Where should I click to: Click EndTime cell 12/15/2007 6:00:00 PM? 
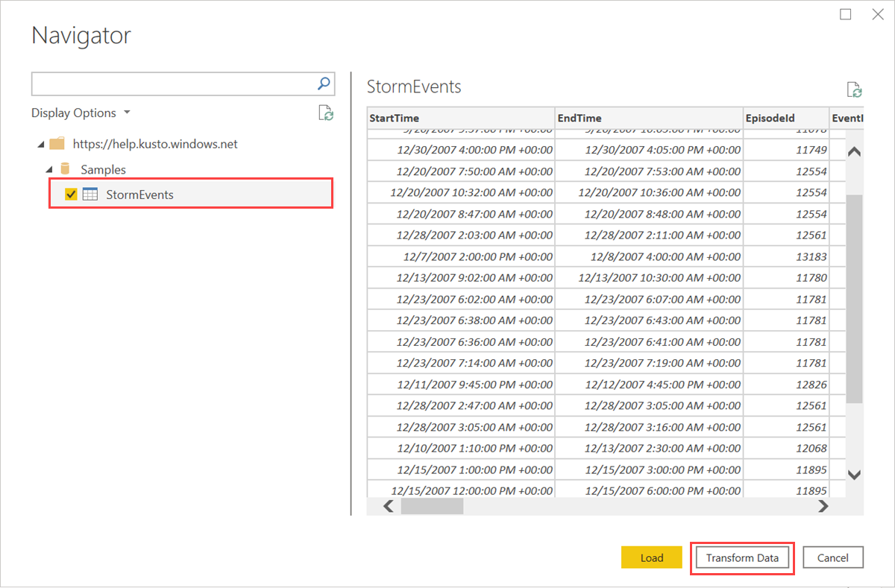[x=649, y=491]
